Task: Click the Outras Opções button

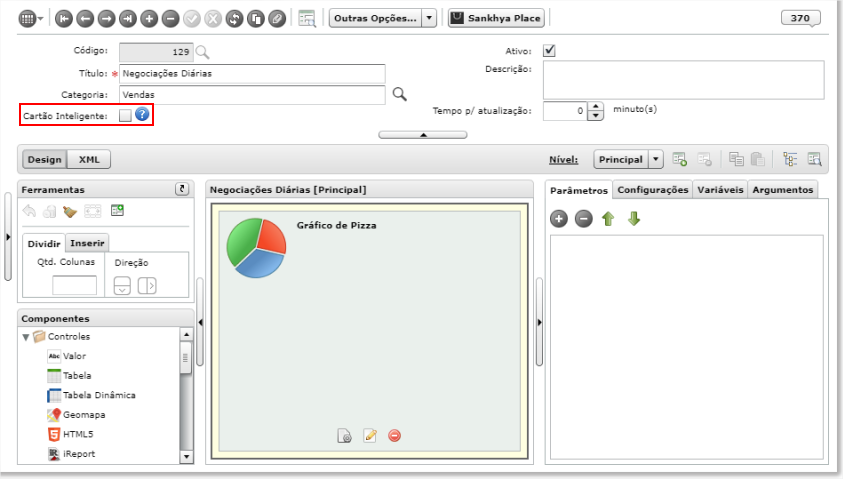Action: [x=375, y=18]
